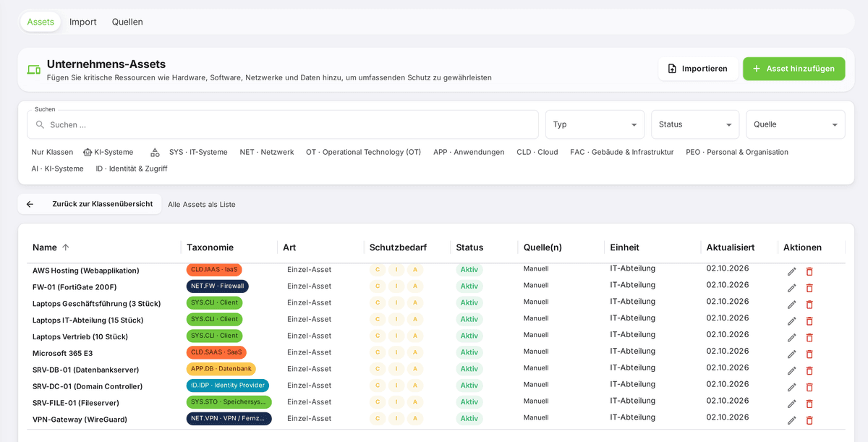Image resolution: width=868 pixels, height=442 pixels.
Task: Edit the Microsoft 365 E3 asset
Action: [791, 354]
